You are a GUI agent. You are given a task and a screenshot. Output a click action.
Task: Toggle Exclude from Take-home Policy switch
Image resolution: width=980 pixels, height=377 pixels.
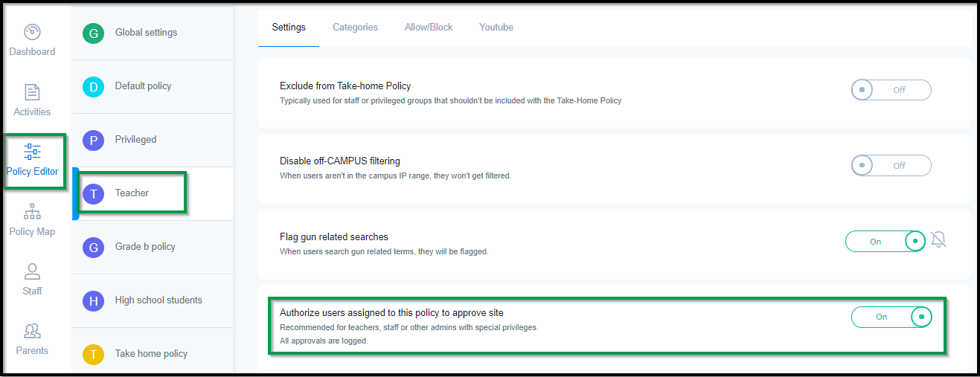tap(891, 90)
